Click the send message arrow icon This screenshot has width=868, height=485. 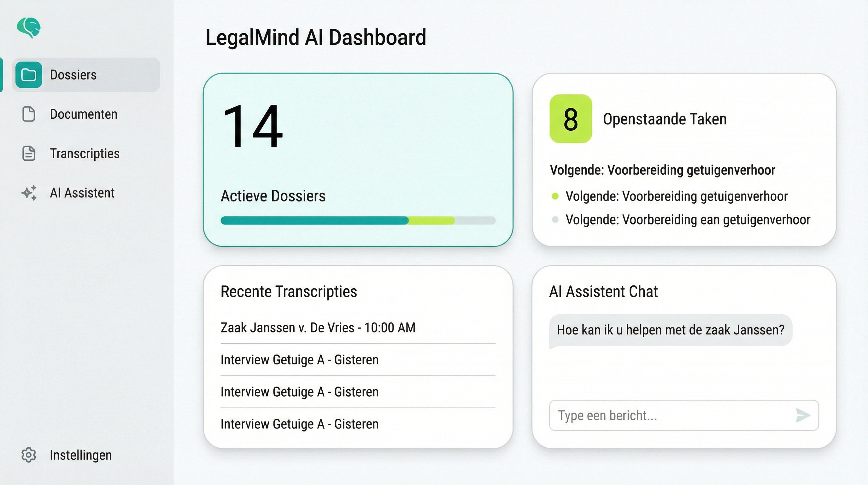click(804, 416)
